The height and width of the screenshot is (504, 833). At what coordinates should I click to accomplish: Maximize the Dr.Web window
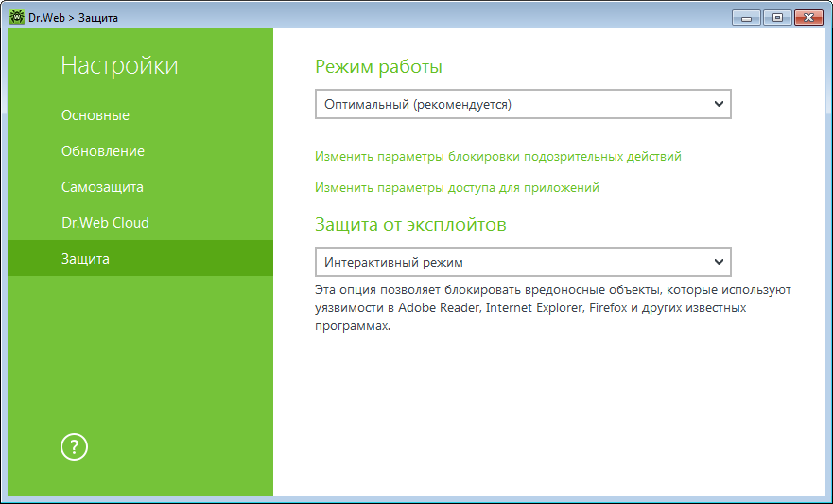777,18
